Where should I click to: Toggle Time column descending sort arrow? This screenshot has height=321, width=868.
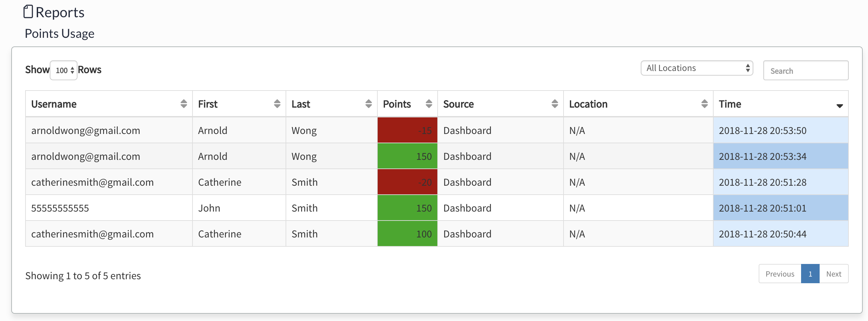pos(840,105)
